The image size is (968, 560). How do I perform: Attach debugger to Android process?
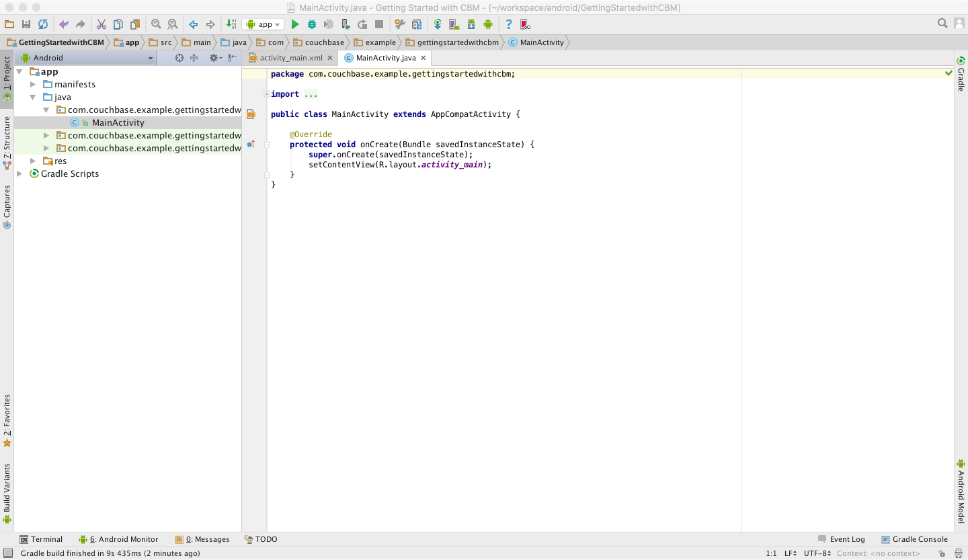click(x=345, y=24)
